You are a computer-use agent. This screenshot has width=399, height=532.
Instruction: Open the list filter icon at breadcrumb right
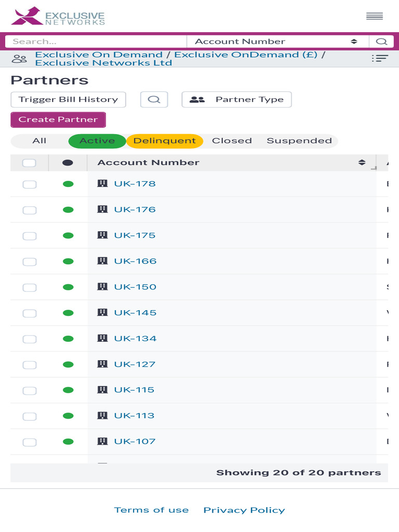(x=380, y=58)
